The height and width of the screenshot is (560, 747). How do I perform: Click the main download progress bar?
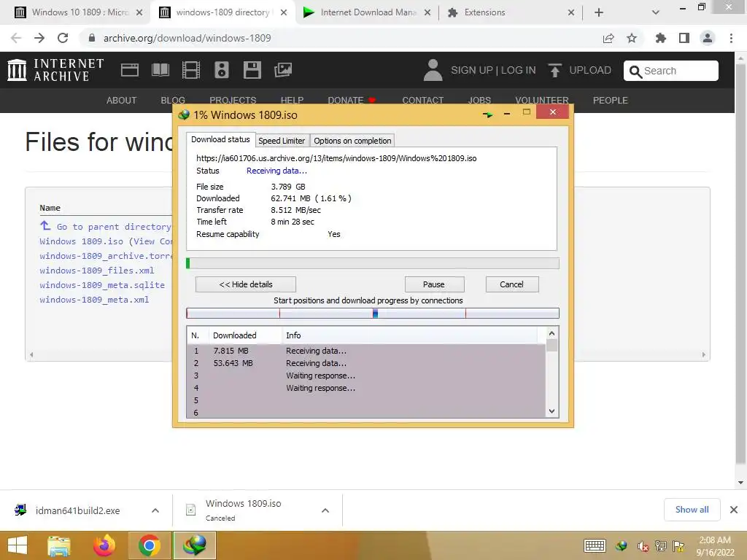tap(373, 263)
